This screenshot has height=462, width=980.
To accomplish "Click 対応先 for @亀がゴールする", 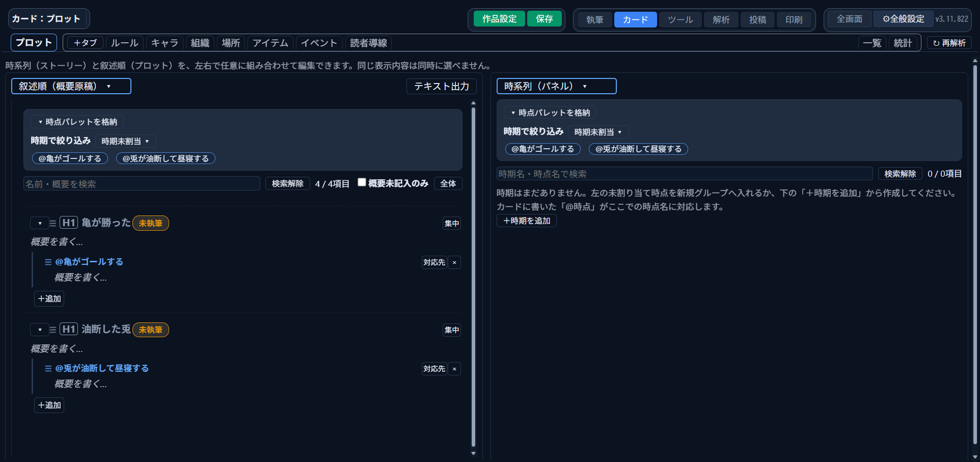I will click(x=434, y=262).
